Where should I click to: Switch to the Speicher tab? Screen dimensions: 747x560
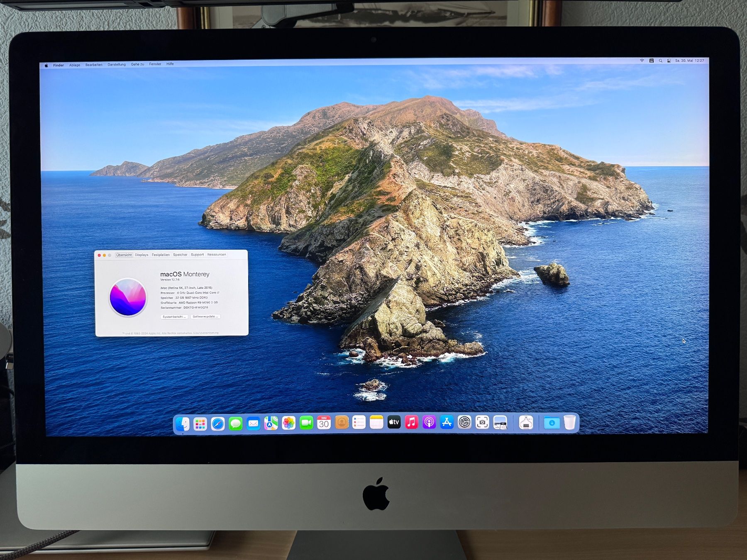click(x=180, y=255)
